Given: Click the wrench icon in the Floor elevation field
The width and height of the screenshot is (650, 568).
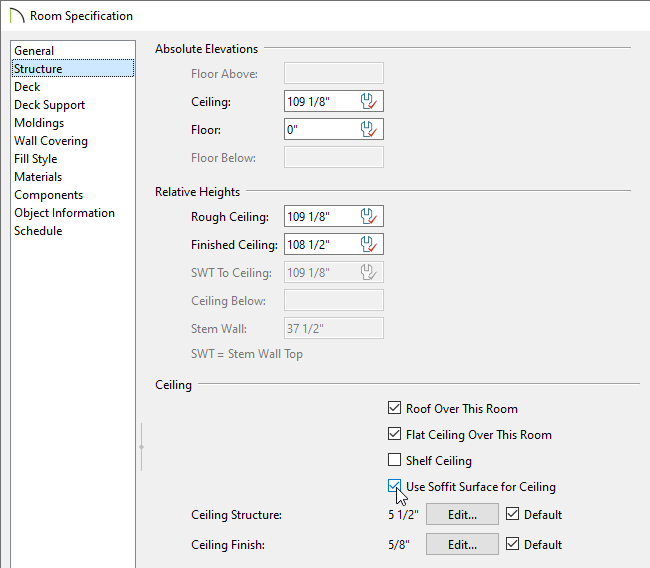Looking at the screenshot, I should (369, 129).
